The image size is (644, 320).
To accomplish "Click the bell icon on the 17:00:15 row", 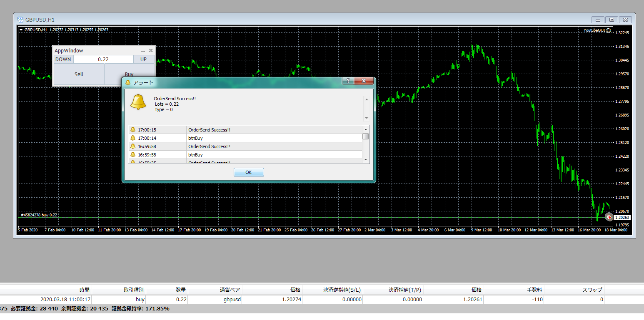I will (133, 130).
